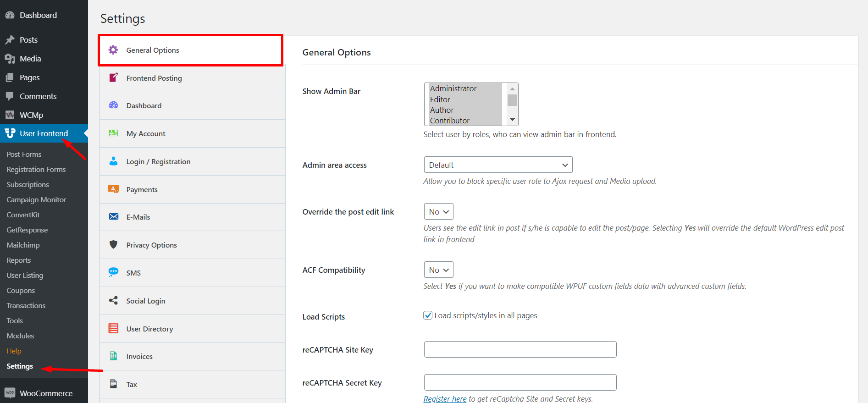Image resolution: width=868 pixels, height=403 pixels.
Task: Click the My Account card icon
Action: [113, 133]
